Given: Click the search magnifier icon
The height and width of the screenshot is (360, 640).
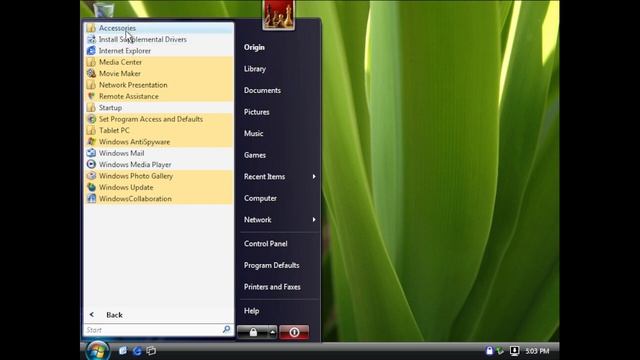Looking at the screenshot, I should click(227, 329).
